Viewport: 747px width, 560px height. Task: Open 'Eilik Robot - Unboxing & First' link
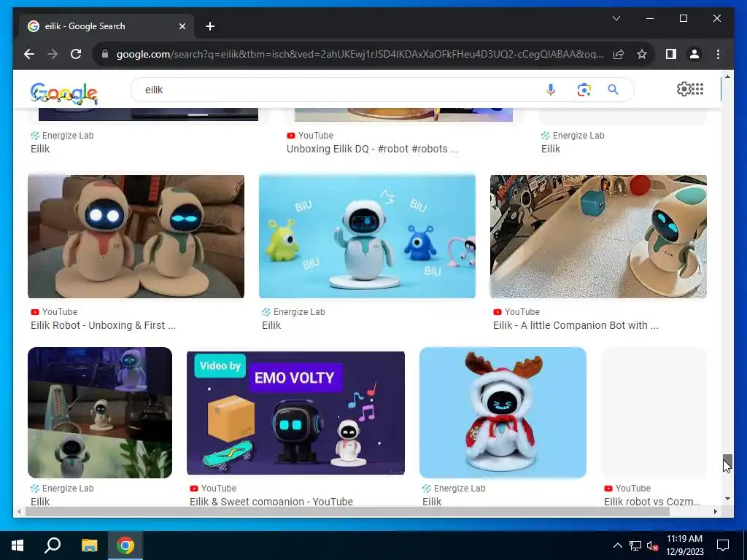(x=103, y=325)
